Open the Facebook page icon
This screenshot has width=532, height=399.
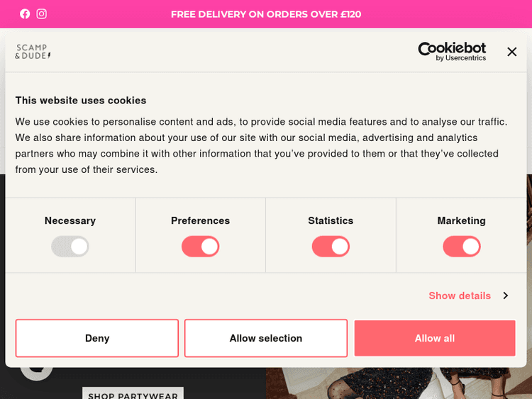25,13
